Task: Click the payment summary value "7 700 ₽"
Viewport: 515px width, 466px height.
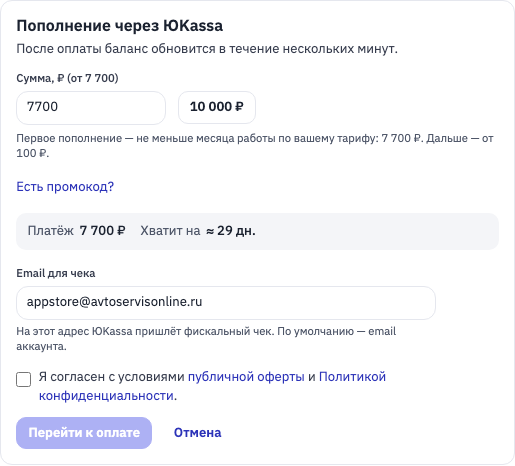Action: [102, 231]
